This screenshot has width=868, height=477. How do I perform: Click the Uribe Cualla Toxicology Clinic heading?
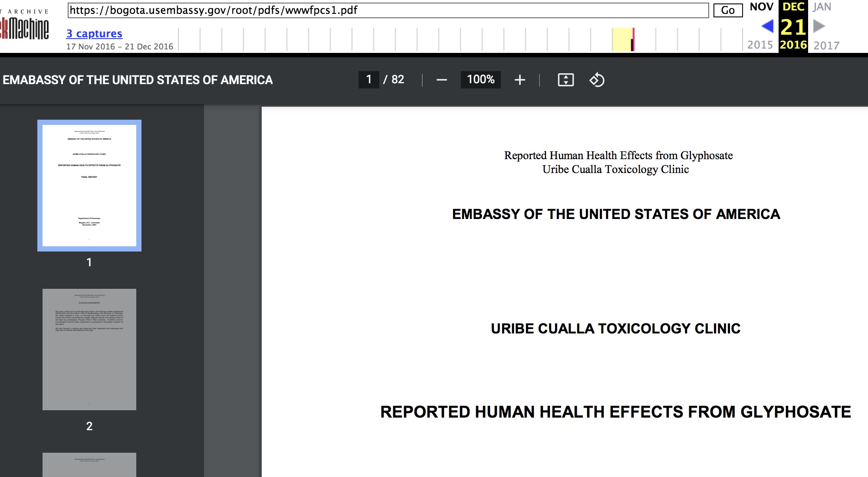click(616, 329)
